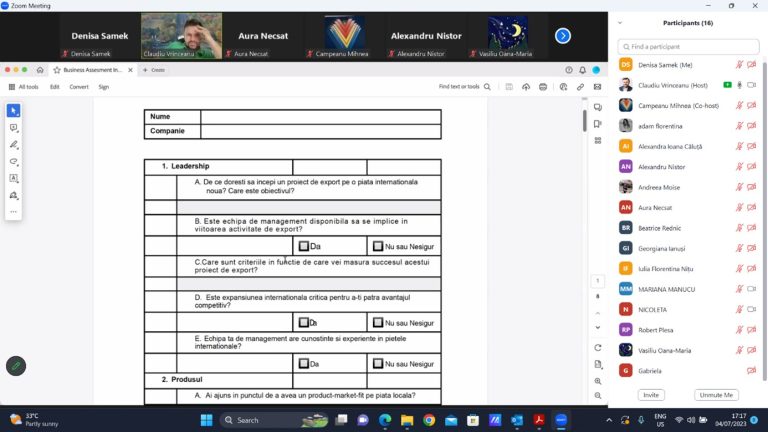Viewport: 768px width, 432px height.
Task: Open the Edit menu in Acrobat
Action: (x=55, y=87)
